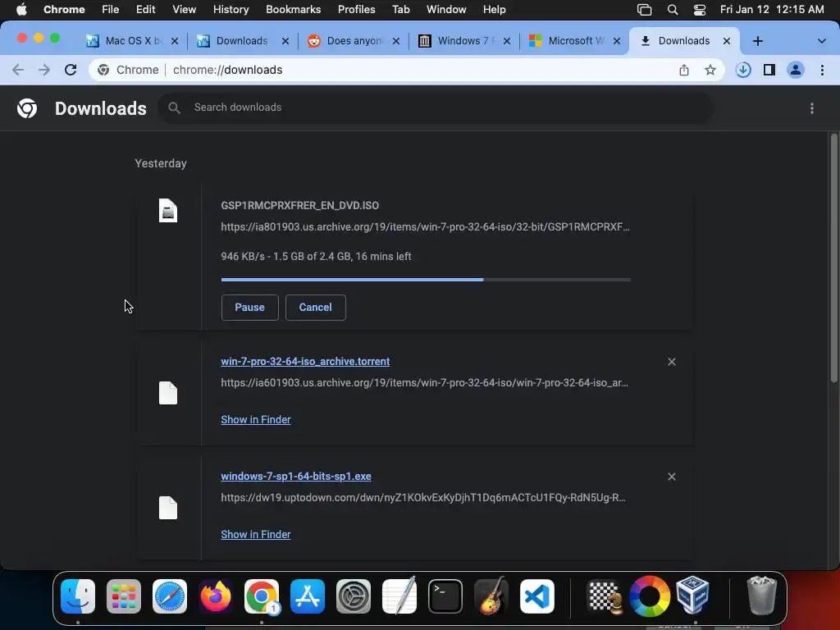Bookmark this page with star icon
840x630 pixels.
point(710,70)
